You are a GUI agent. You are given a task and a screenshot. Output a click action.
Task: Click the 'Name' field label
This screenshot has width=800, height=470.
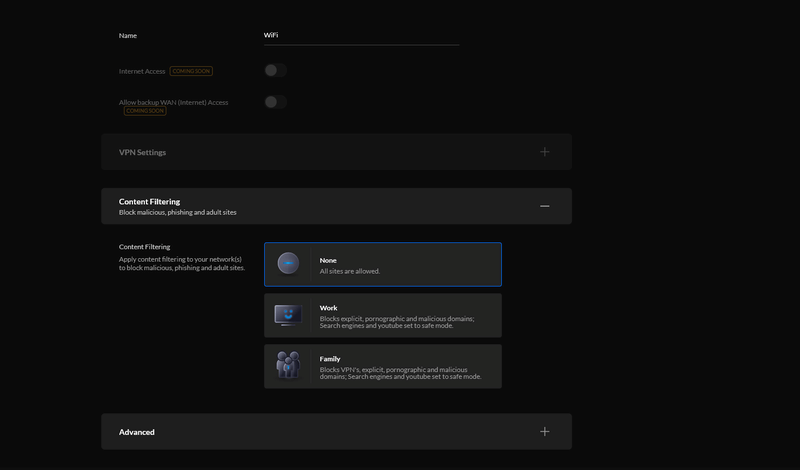pyautogui.click(x=128, y=36)
